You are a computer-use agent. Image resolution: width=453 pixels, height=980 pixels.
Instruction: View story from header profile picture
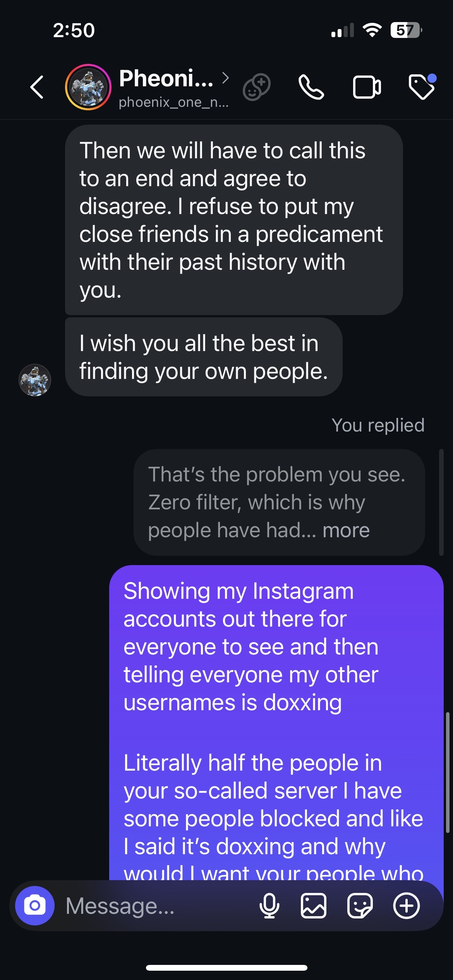pyautogui.click(x=88, y=87)
